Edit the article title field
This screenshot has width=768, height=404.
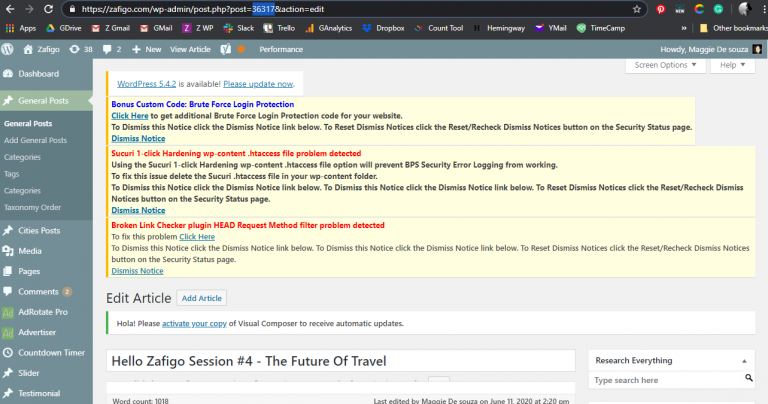click(x=341, y=361)
